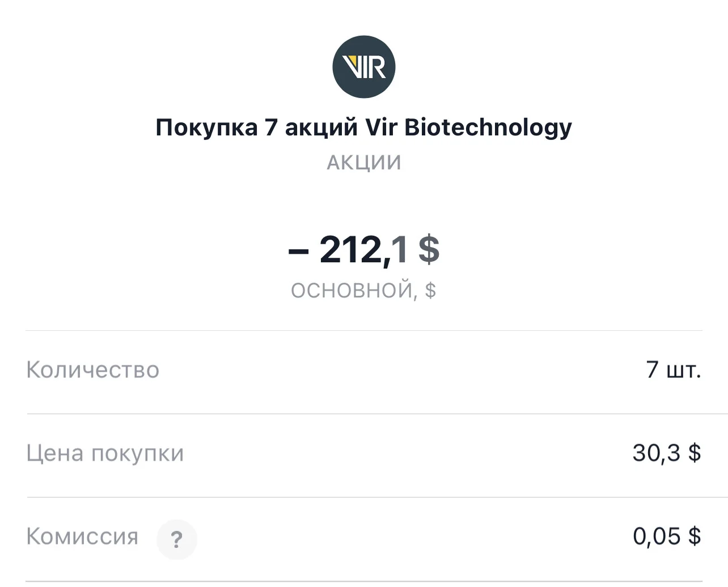The height and width of the screenshot is (587, 728).
Task: Click the 30,3 $ purchase price value
Action: (667, 453)
